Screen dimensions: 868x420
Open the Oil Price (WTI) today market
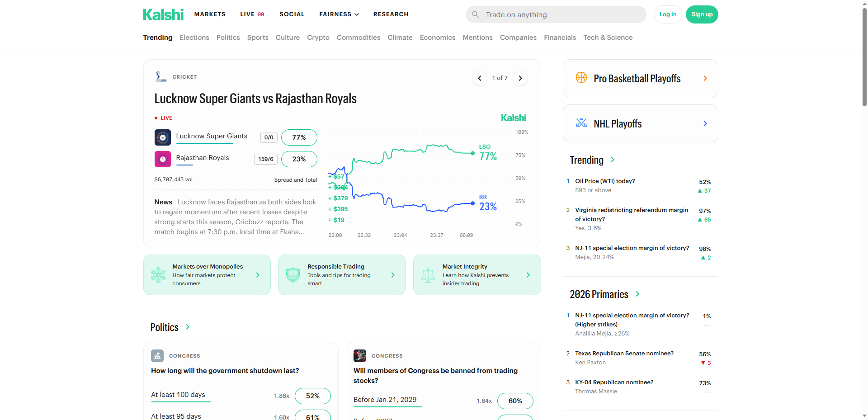pos(605,181)
